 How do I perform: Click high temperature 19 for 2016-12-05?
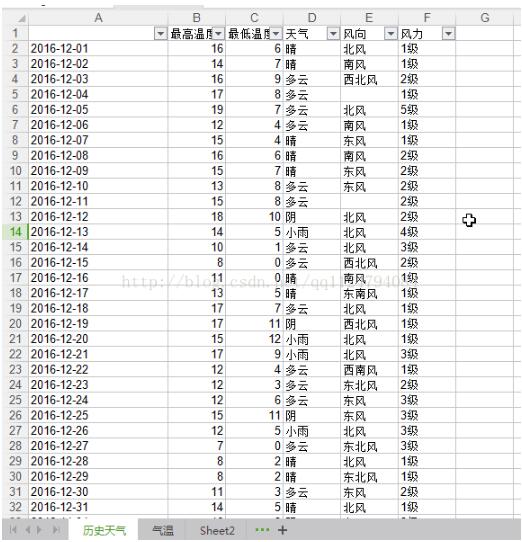(x=196, y=110)
